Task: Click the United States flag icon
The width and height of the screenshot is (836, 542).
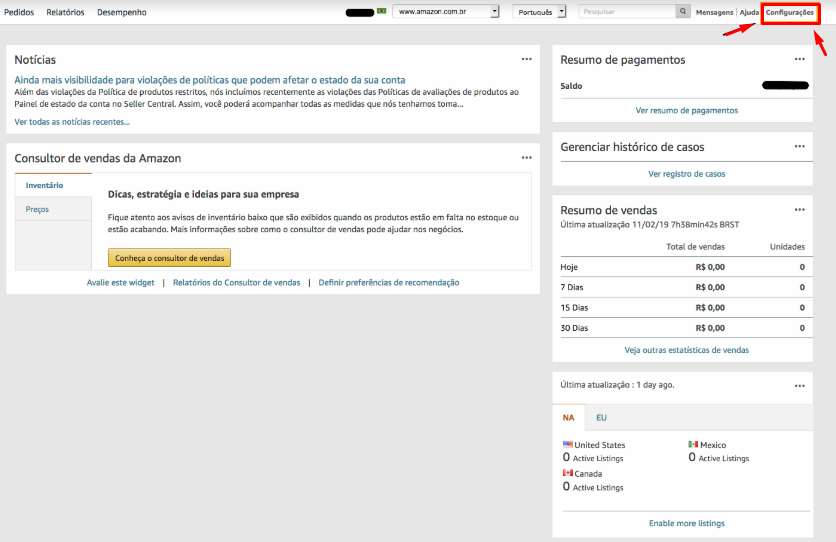Action: [568, 444]
